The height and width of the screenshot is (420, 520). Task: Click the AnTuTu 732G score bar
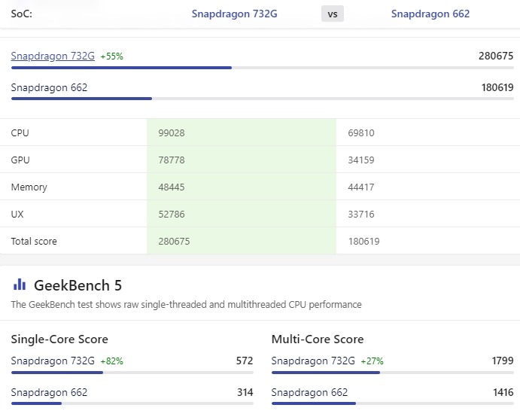[263, 68]
